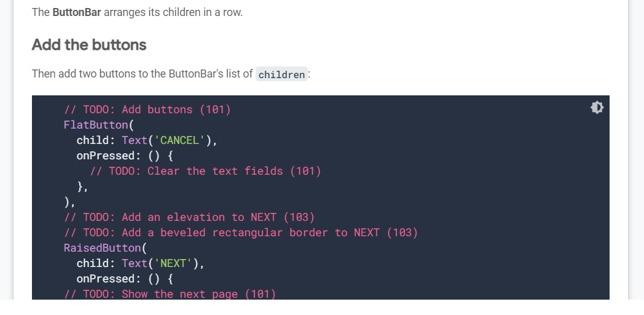Click the child property inside RaisedButton
The width and height of the screenshot is (644, 315).
92,263
